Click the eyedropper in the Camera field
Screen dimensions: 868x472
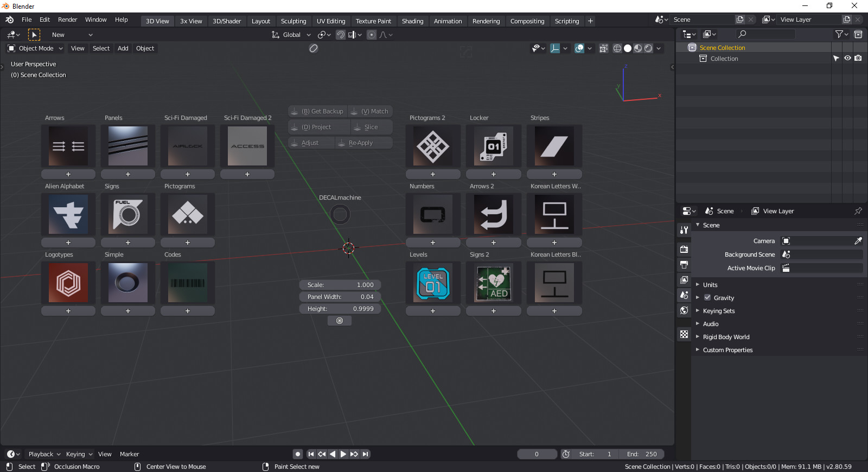tap(858, 241)
